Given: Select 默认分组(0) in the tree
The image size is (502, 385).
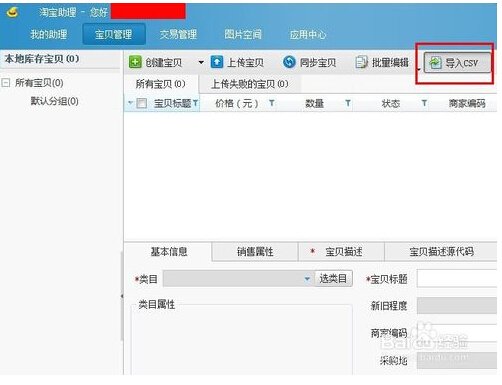Looking at the screenshot, I should click(55, 101).
